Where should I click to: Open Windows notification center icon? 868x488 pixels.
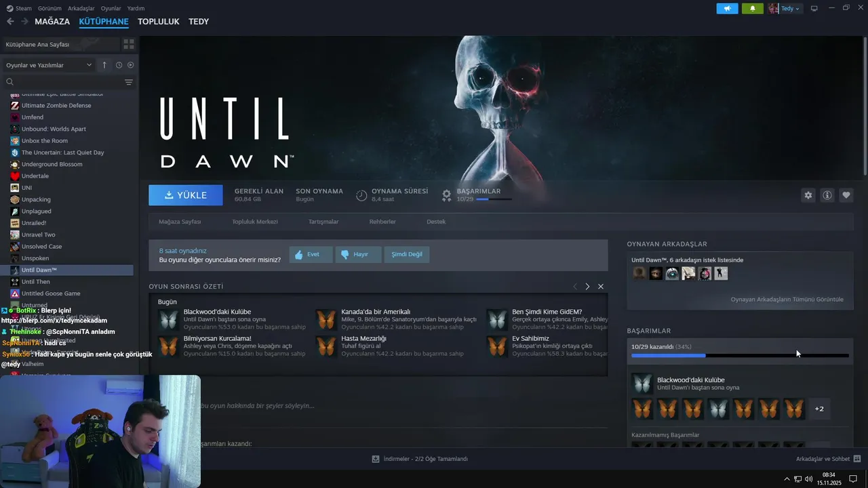pyautogui.click(x=853, y=479)
